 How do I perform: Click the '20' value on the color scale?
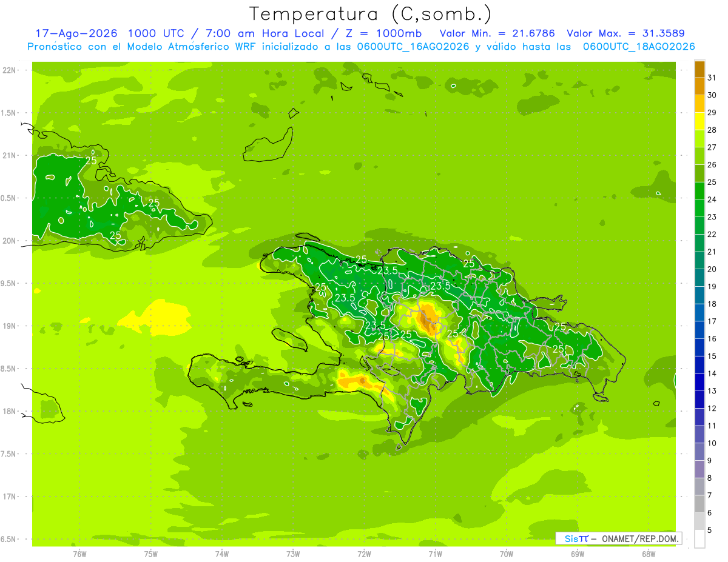pyautogui.click(x=712, y=269)
